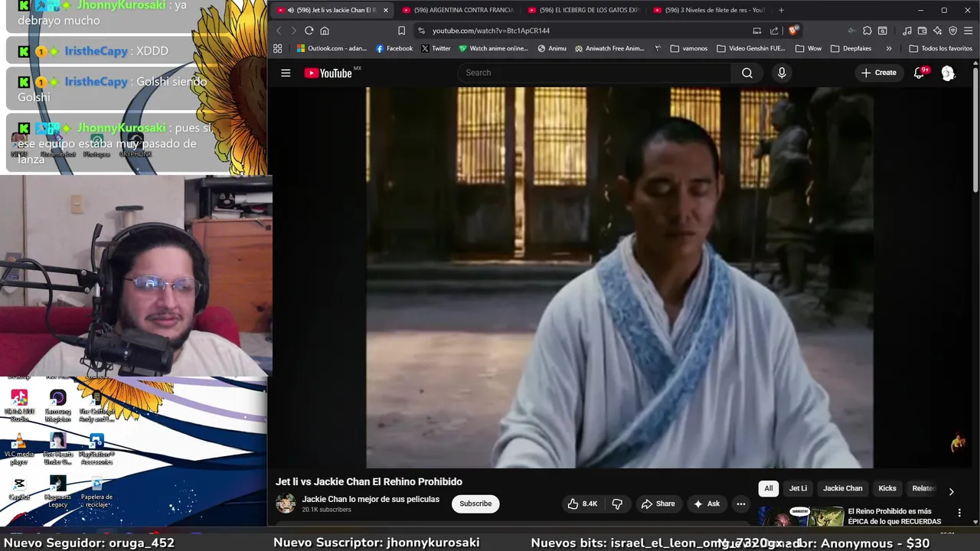Image resolution: width=980 pixels, height=551 pixels.
Task: Open Leo AI sparkle icon in toolbar
Action: click(x=938, y=31)
